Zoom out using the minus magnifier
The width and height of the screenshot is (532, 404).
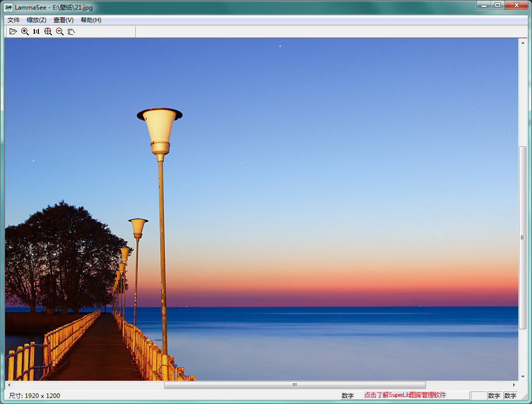[x=60, y=31]
